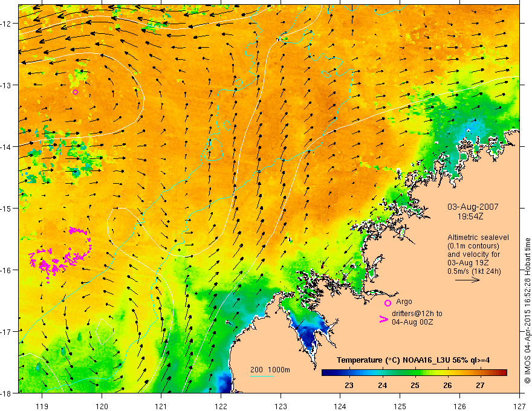This screenshot has width=532, height=411.
Task: Click the small diamond-shaped white contour near 120E -17
Action: pyautogui.click(x=105, y=331)
